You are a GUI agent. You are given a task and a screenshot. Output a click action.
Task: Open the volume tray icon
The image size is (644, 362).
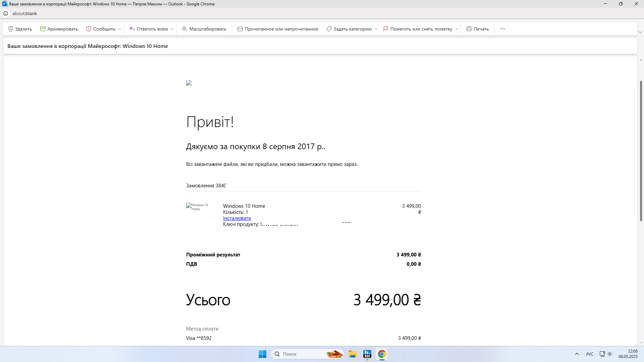coord(610,354)
